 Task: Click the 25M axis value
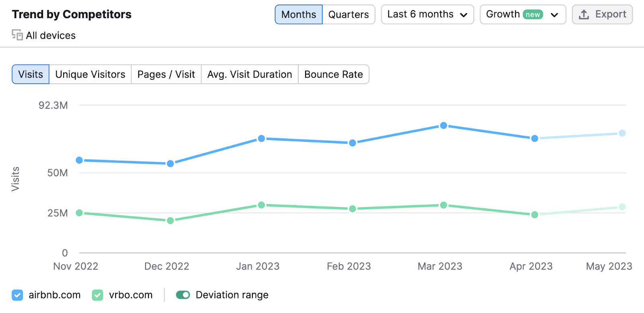(58, 213)
